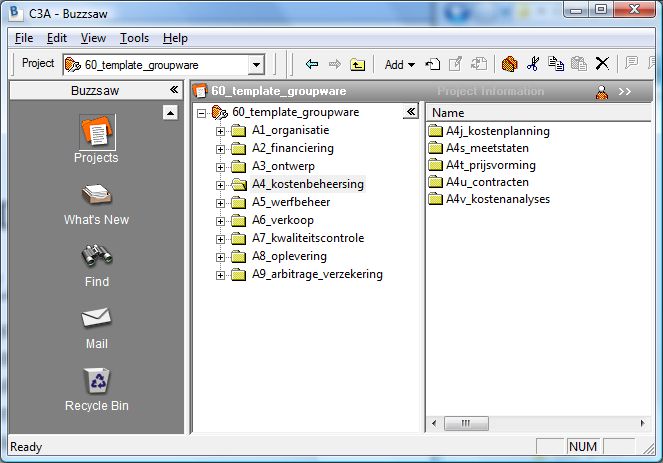Expand the A5_werfbeheer folder
This screenshot has height=463, width=663.
coord(220,203)
